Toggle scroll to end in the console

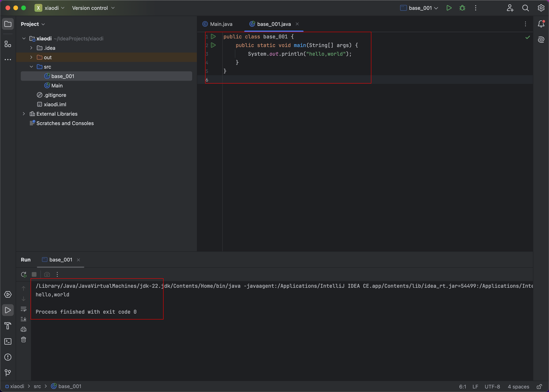click(x=23, y=319)
